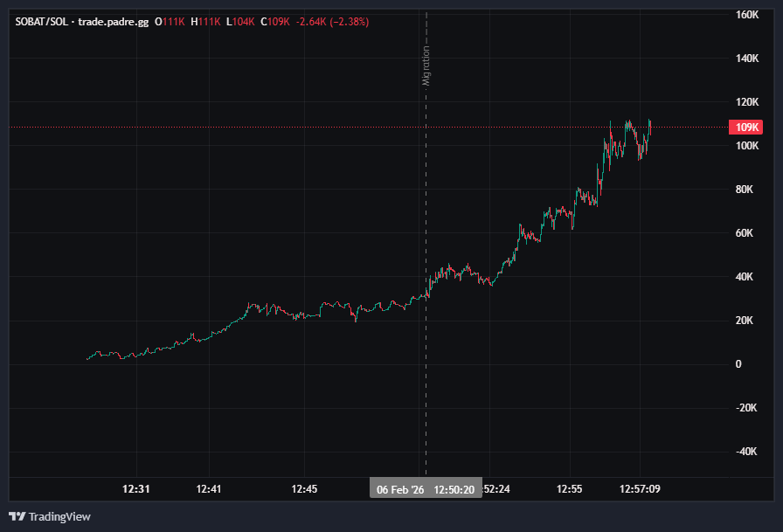The width and height of the screenshot is (783, 532).
Task: Click the 06 Feb '26 12:50:20 crosshair time label
Action: pos(426,489)
